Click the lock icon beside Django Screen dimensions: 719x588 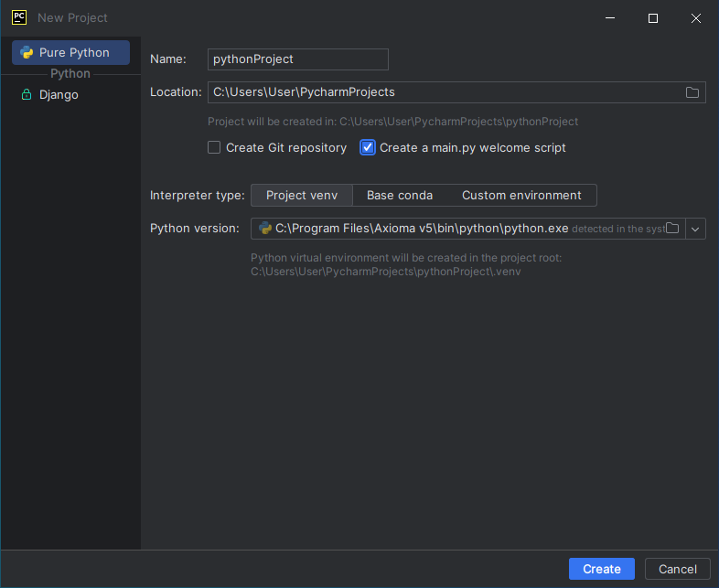pos(27,95)
